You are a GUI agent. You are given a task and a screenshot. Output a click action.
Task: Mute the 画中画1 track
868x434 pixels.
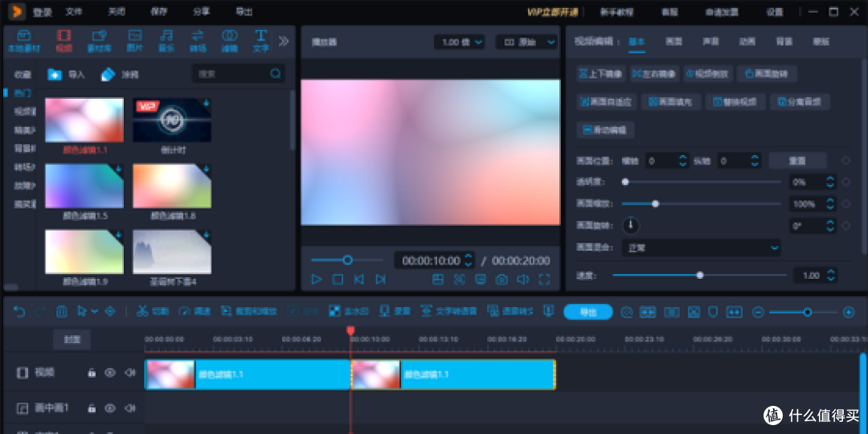(130, 408)
